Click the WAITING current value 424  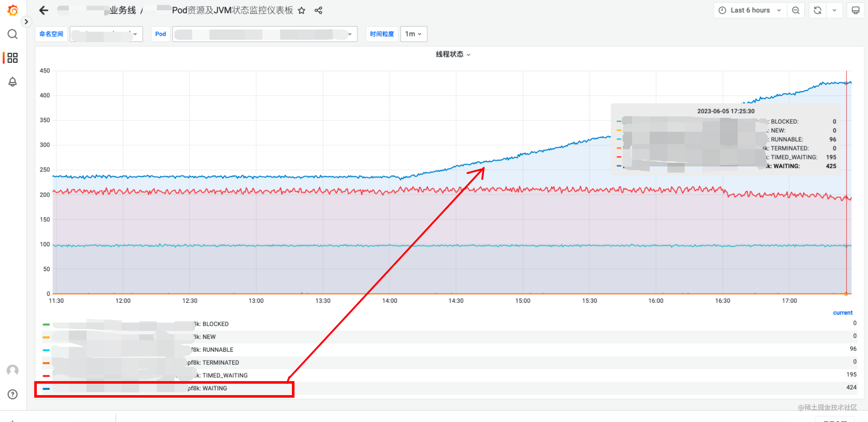tap(851, 387)
